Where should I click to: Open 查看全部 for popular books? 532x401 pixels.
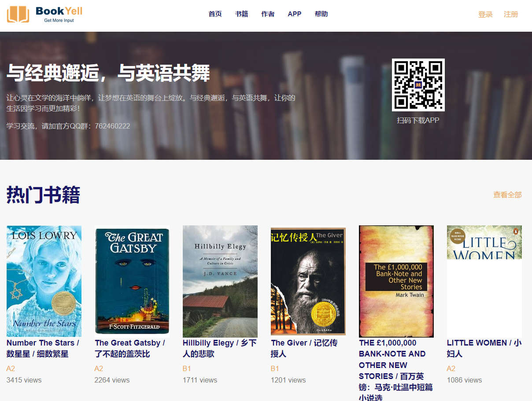[x=507, y=195]
